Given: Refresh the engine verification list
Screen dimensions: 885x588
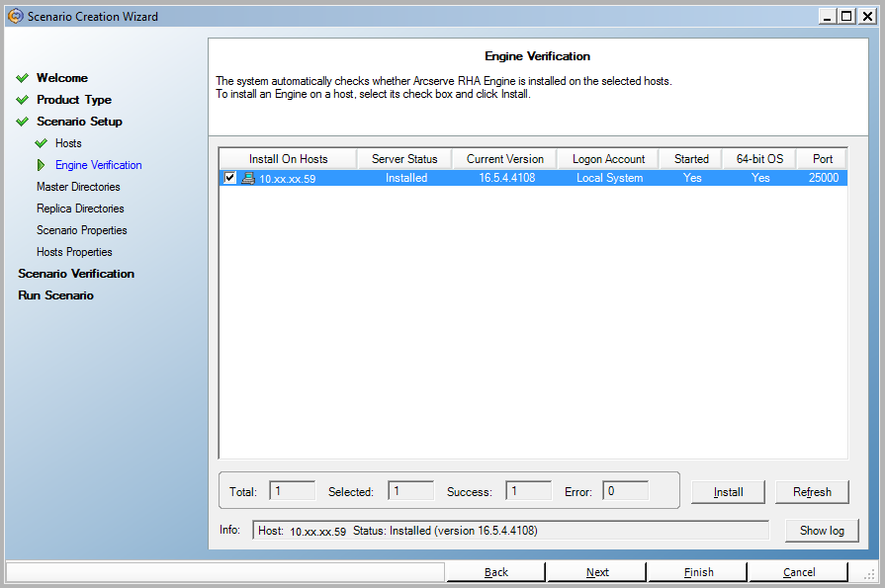Looking at the screenshot, I should [x=812, y=492].
